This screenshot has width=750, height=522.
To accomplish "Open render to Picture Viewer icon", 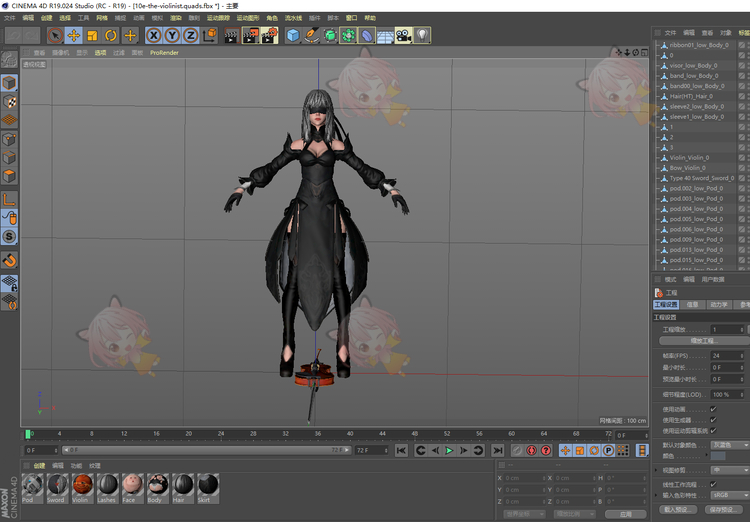I will coord(251,35).
